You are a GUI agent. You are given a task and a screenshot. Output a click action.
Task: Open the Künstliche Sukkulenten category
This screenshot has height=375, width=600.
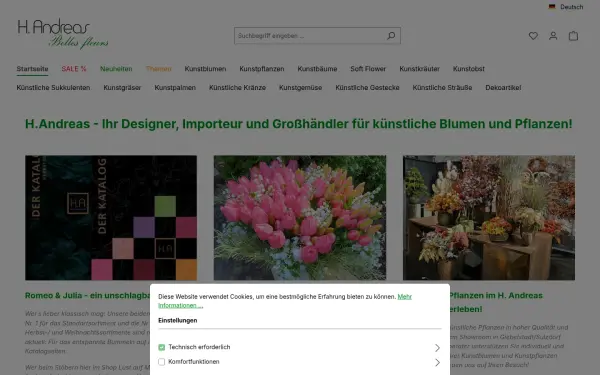53,88
